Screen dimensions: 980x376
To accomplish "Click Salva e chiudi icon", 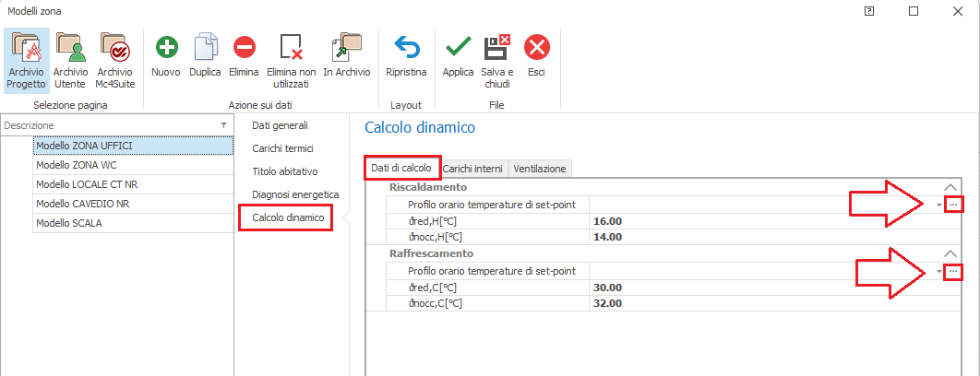I will (496, 47).
